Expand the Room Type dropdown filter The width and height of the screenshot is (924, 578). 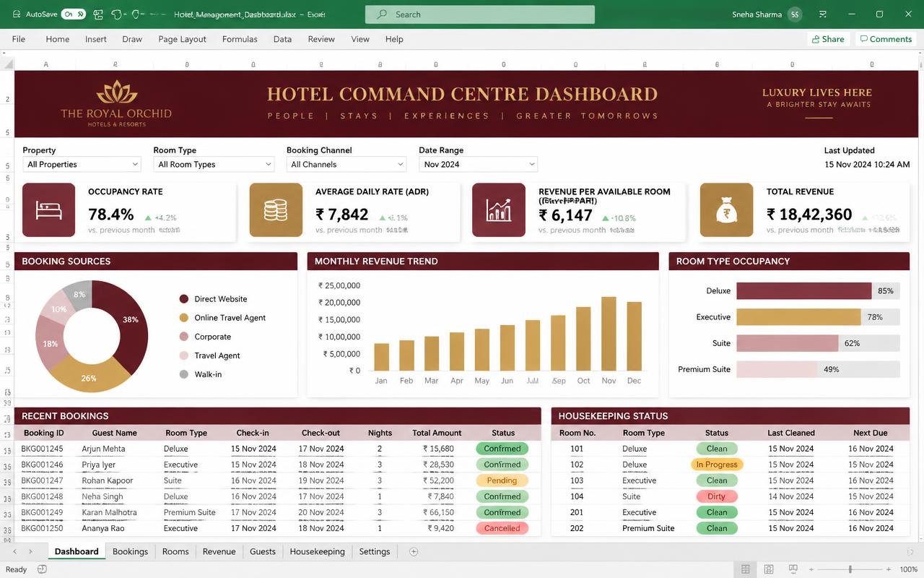pos(214,164)
